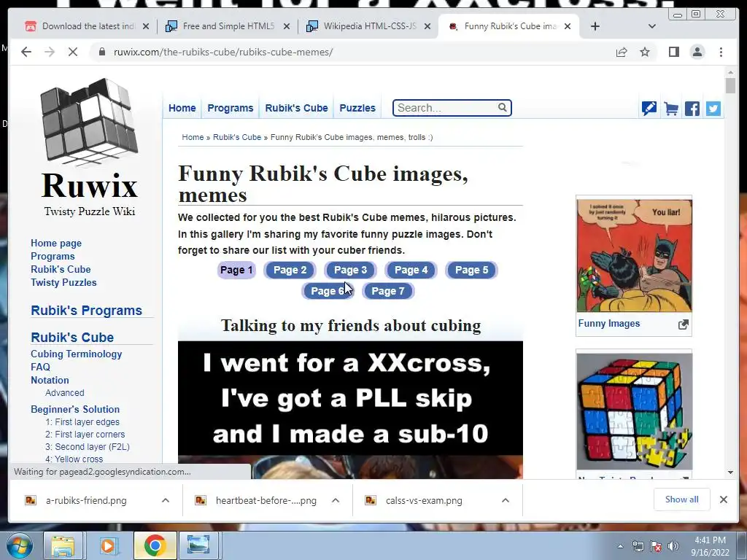Click the XXcross meme image
Screen dimensions: 747x560
[350, 410]
